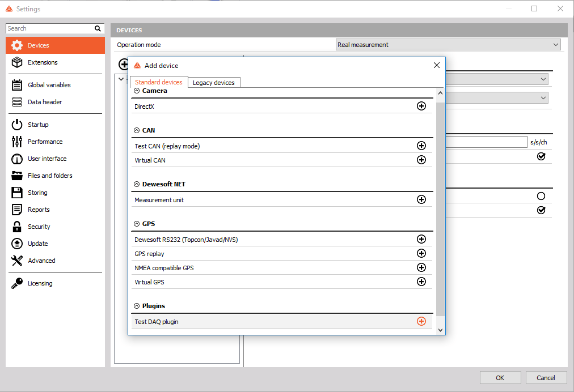
Task: Open Security settings page
Action: coord(55,227)
